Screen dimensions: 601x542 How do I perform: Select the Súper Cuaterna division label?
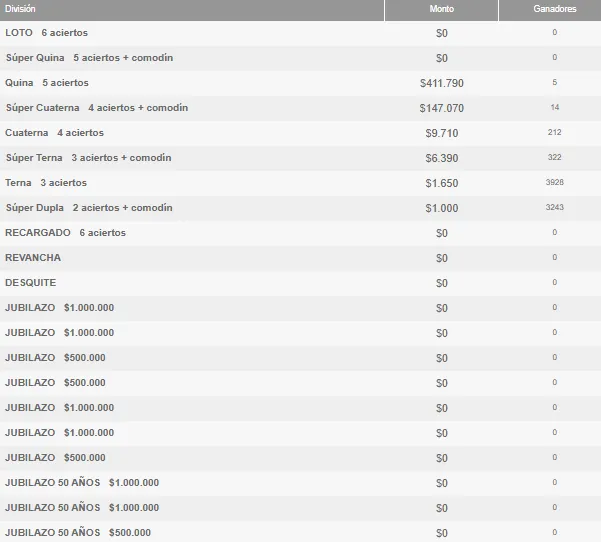(x=96, y=108)
